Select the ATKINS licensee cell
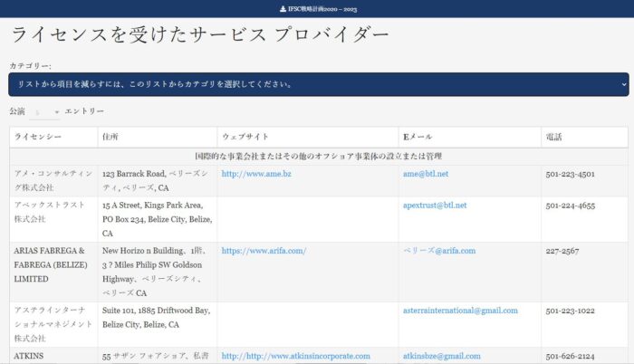This screenshot has width=634, height=364. point(53,356)
